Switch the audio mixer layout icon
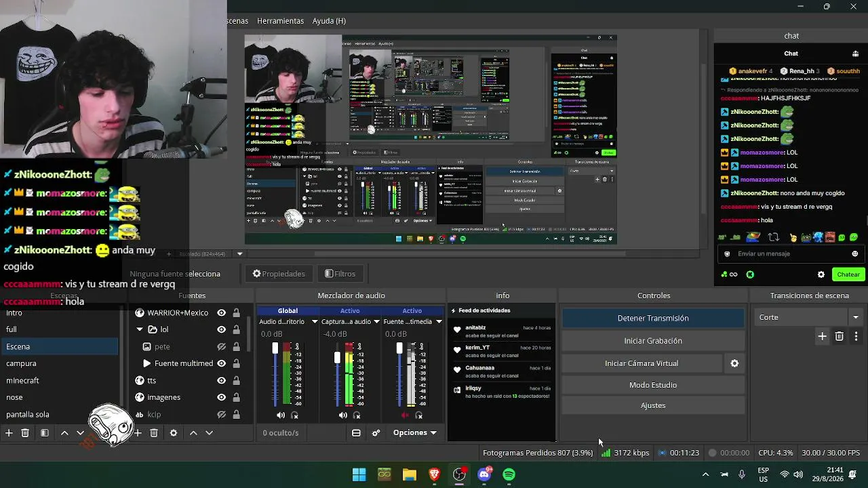This screenshot has width=868, height=488. [x=356, y=432]
